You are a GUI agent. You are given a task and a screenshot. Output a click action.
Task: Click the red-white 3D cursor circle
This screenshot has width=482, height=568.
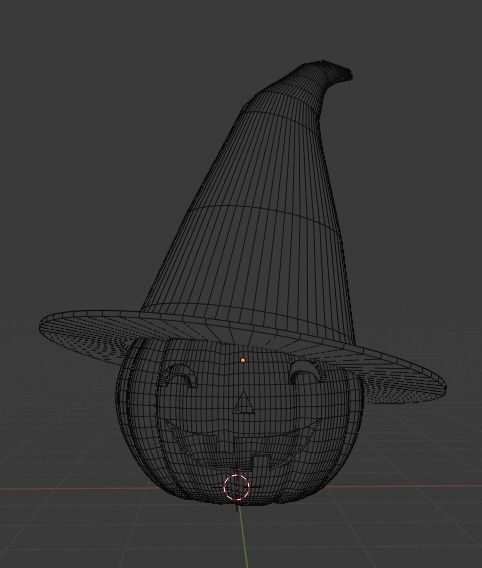pyautogui.click(x=236, y=487)
